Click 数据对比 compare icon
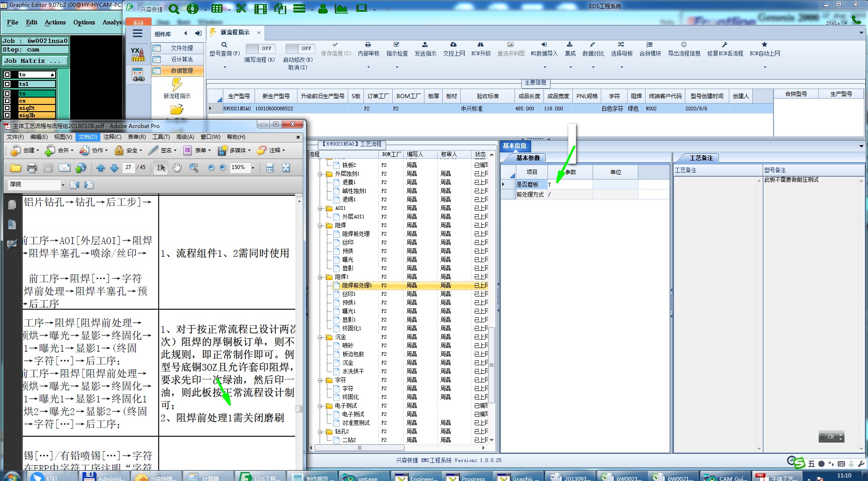Viewport: 868px width, 481px height. coord(593,45)
